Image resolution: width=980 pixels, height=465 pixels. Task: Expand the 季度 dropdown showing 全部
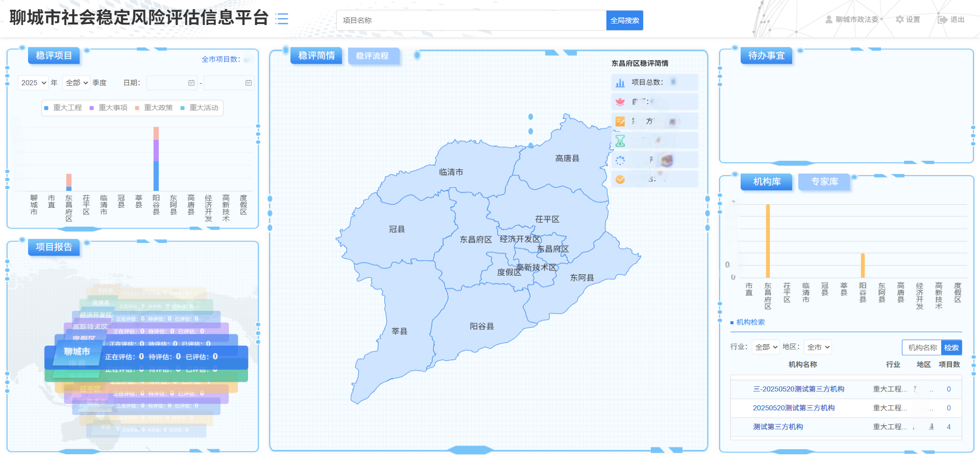click(76, 82)
